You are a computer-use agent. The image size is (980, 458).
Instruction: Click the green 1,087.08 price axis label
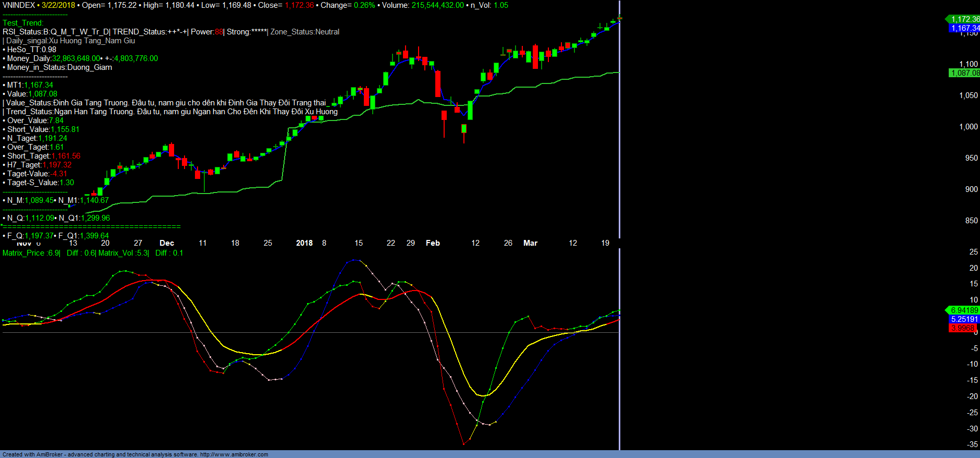964,73
